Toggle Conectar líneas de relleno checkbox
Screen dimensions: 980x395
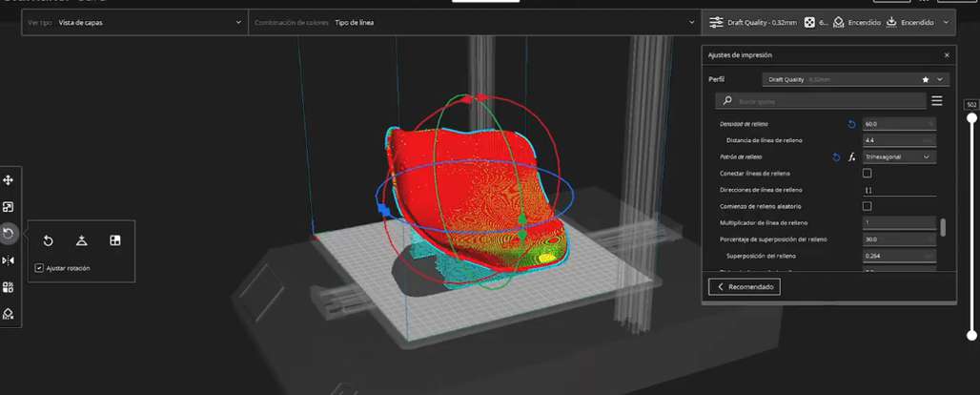[867, 174]
